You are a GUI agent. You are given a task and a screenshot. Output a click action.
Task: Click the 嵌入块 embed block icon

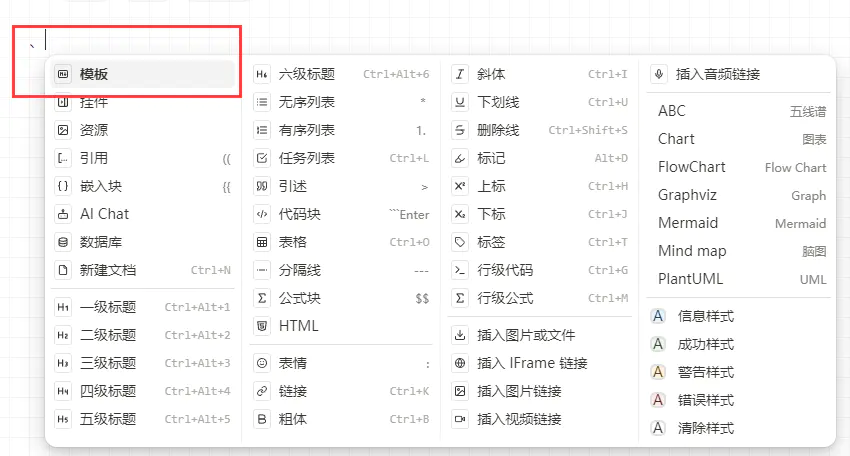click(x=63, y=186)
